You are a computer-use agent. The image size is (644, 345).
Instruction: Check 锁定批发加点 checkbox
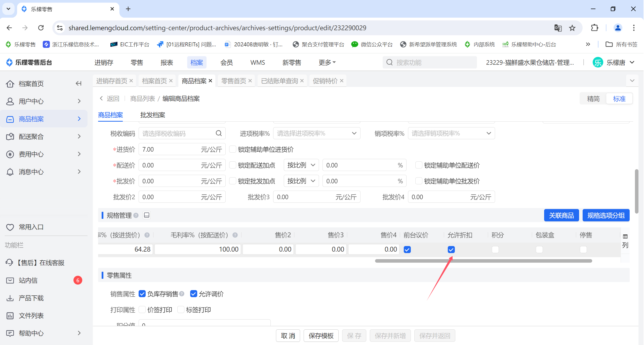coord(233,181)
